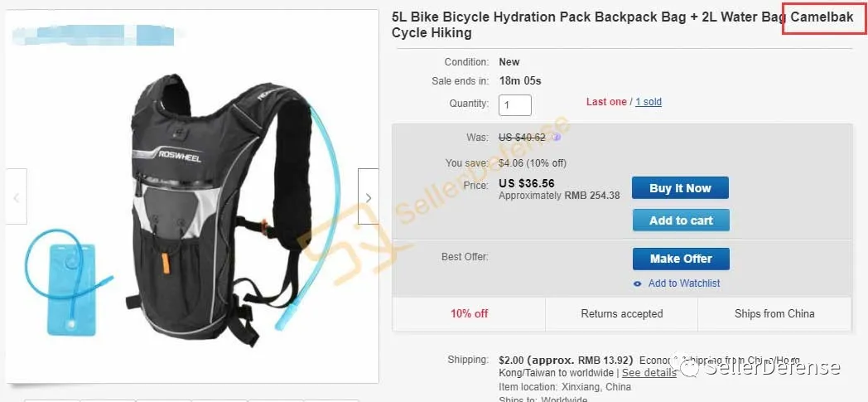This screenshot has height=402, width=868.
Task: Click the highlighted Camelbak word in title
Action: (822, 17)
